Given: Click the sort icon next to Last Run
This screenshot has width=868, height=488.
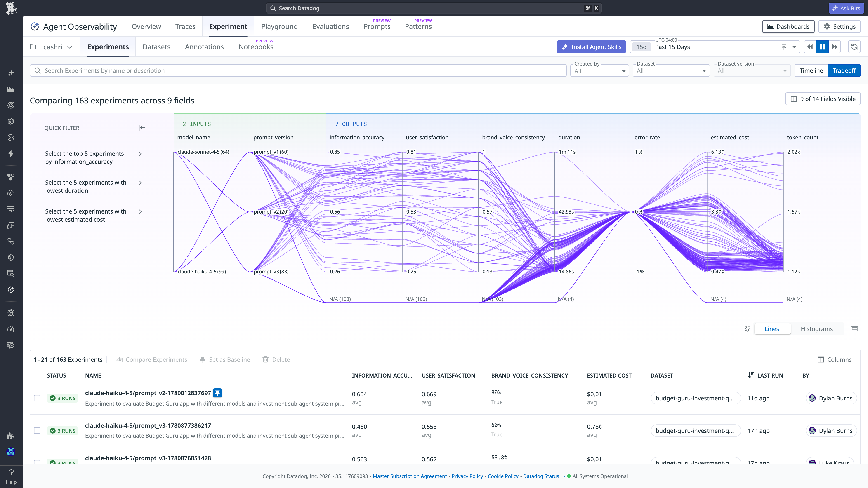Looking at the screenshot, I should [x=751, y=375].
